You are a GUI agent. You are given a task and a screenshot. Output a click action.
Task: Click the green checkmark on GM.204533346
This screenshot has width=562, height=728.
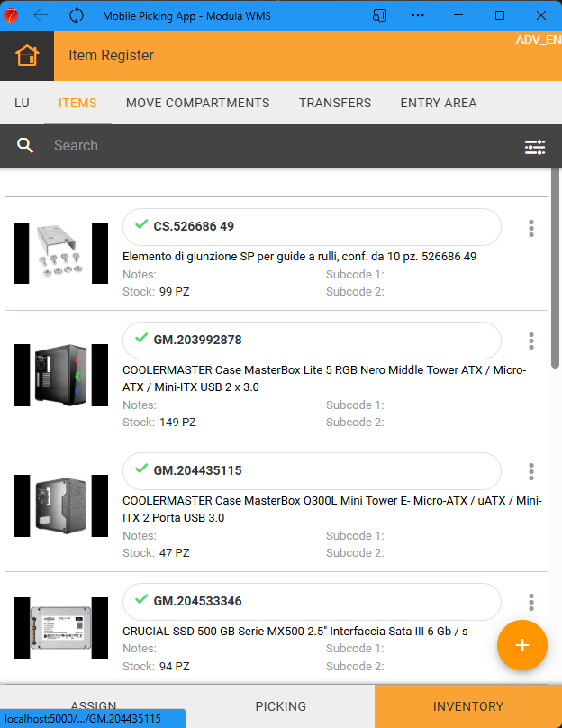141,599
